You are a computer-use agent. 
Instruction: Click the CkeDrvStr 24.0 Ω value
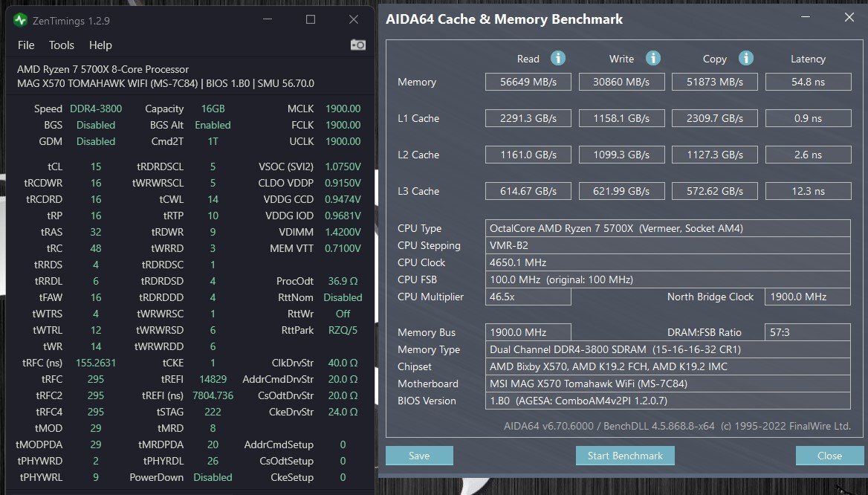(343, 412)
